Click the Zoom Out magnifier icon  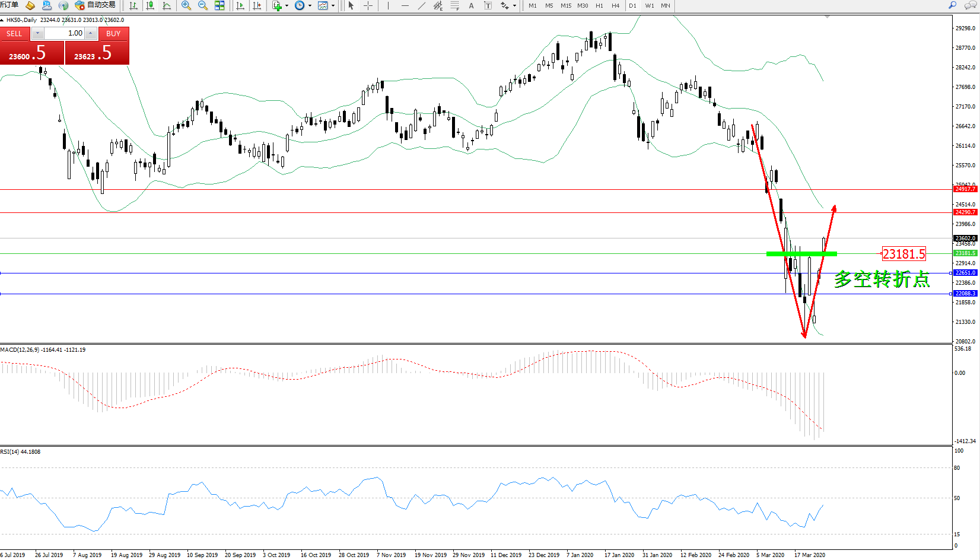coord(202,5)
